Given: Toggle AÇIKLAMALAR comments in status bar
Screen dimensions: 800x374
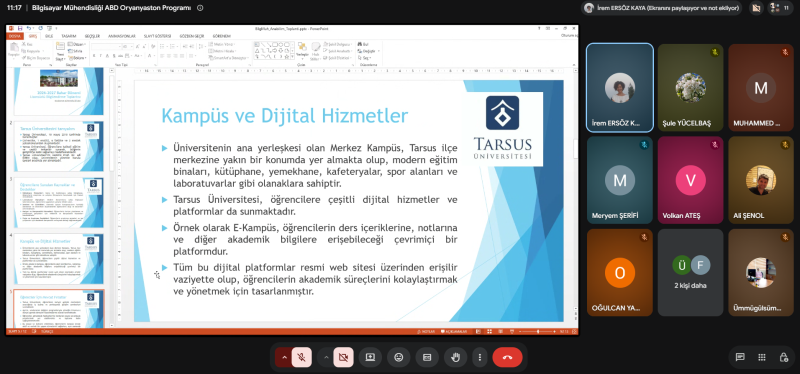Looking at the screenshot, I should point(454,331).
